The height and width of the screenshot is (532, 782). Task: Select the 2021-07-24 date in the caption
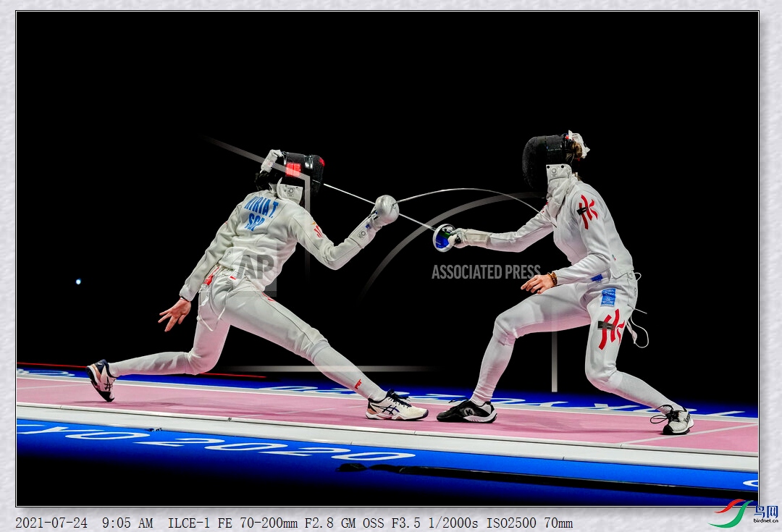tap(50, 523)
